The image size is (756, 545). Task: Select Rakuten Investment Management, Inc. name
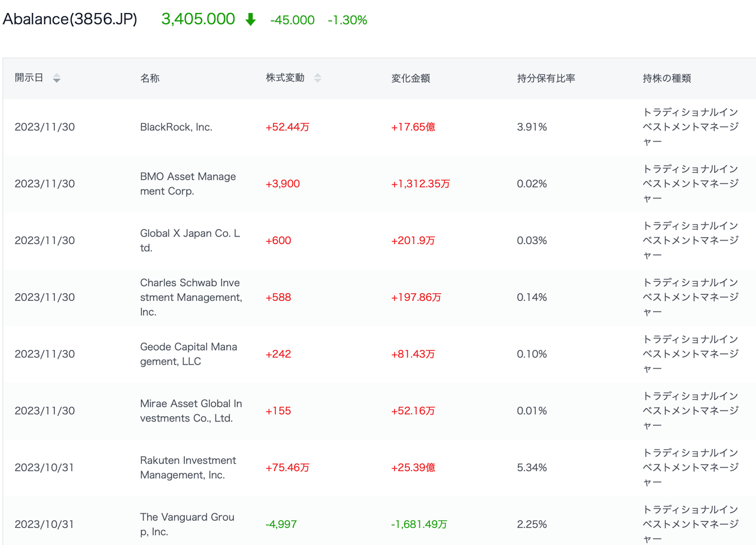[188, 468]
